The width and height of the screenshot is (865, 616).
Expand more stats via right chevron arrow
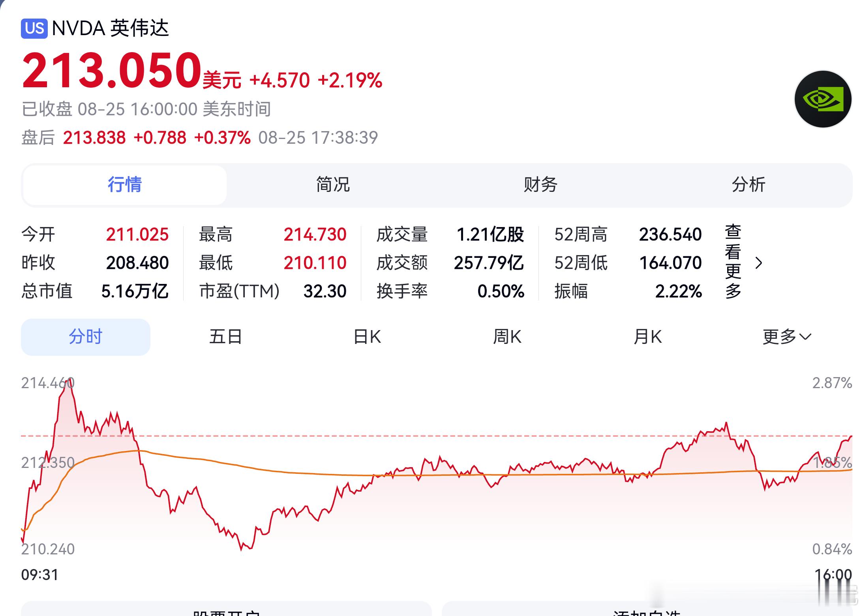[758, 263]
